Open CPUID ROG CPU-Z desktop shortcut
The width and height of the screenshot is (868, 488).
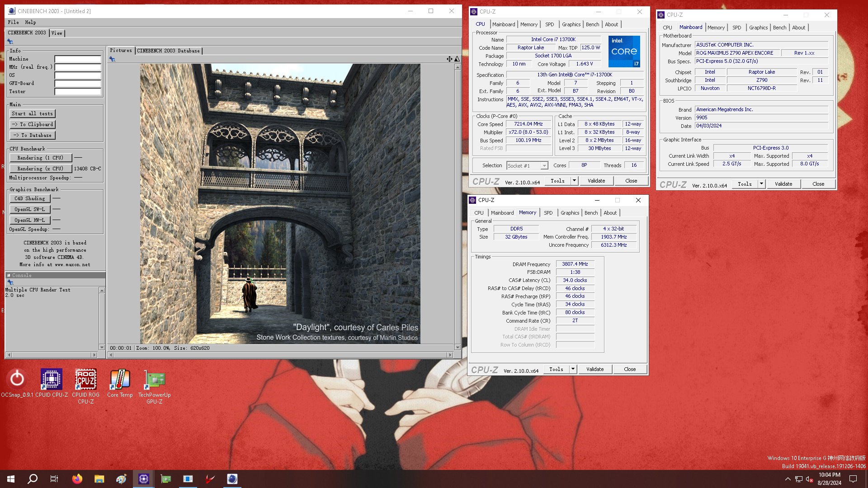point(86,386)
